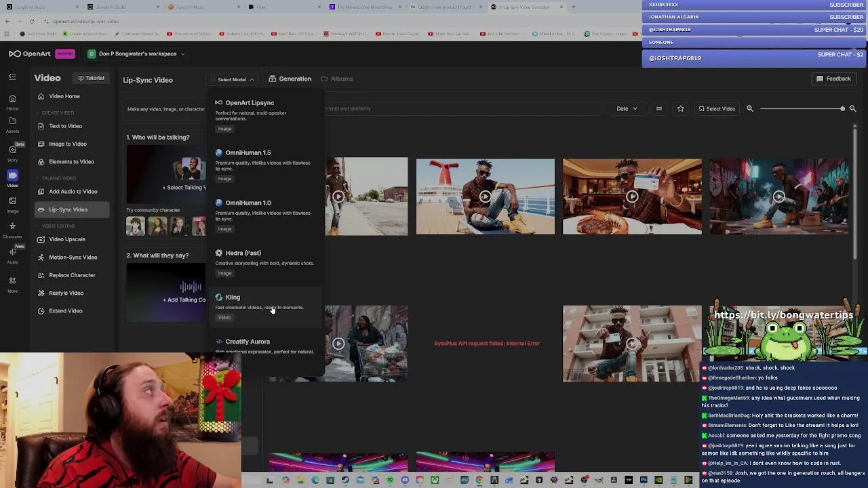Adjust the thumbnail size slider handle
868x488 pixels.
click(842, 108)
